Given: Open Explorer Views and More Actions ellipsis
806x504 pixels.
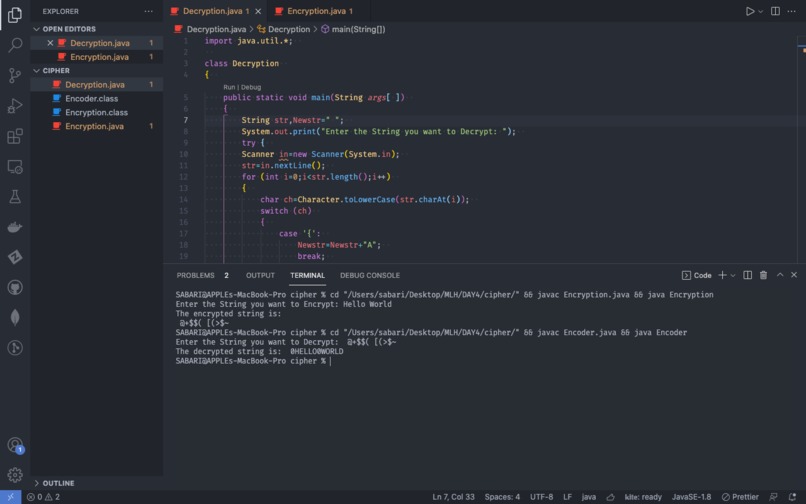Looking at the screenshot, I should click(149, 11).
